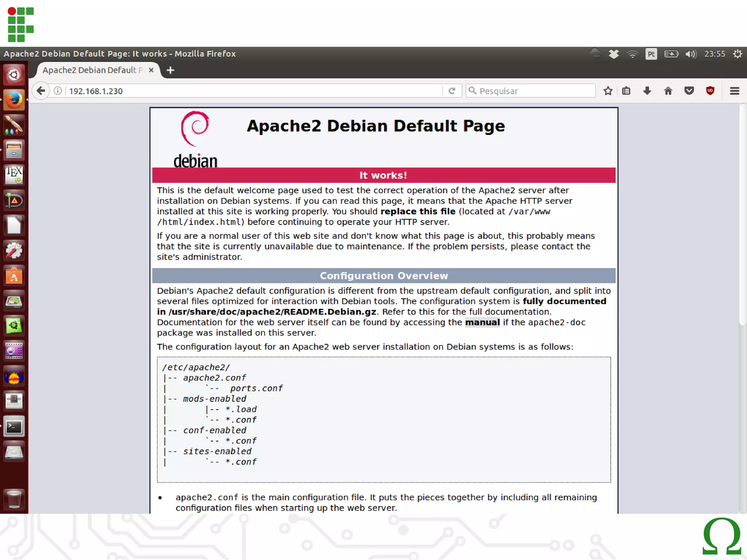Open a new tab with plus button

[170, 70]
